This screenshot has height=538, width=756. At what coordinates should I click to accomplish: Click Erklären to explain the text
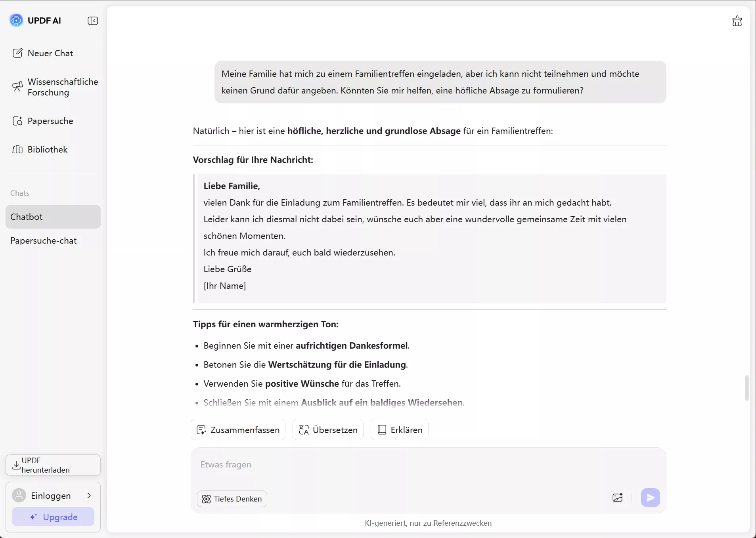399,429
